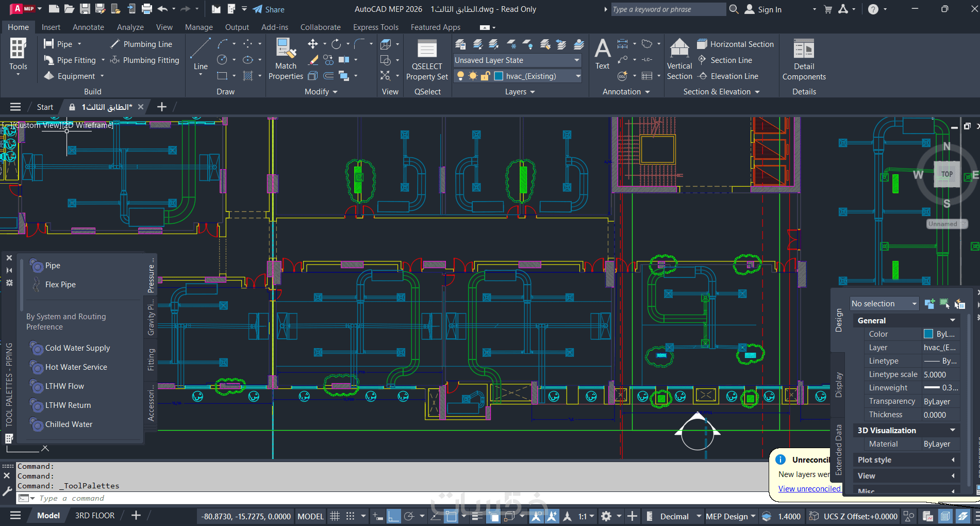980x526 pixels.
Task: Open Detail Components tool
Action: [804, 60]
